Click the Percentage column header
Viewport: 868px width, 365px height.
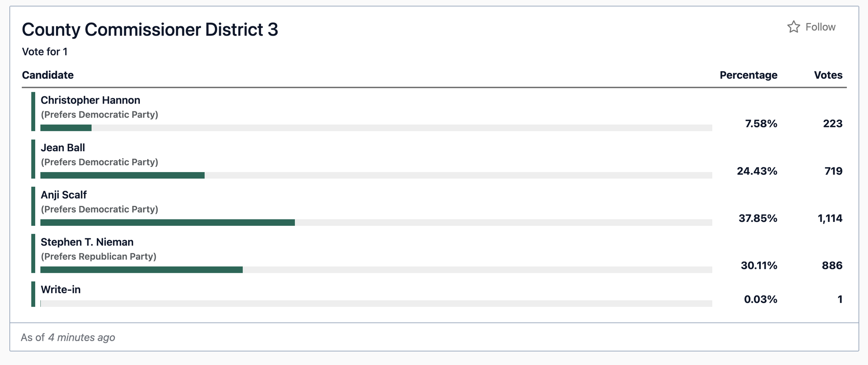[748, 75]
